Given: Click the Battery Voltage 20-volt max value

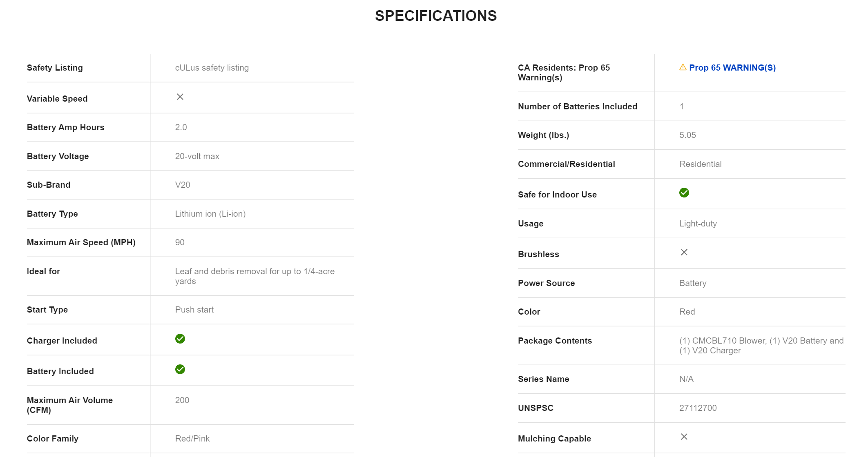Looking at the screenshot, I should coord(197,156).
